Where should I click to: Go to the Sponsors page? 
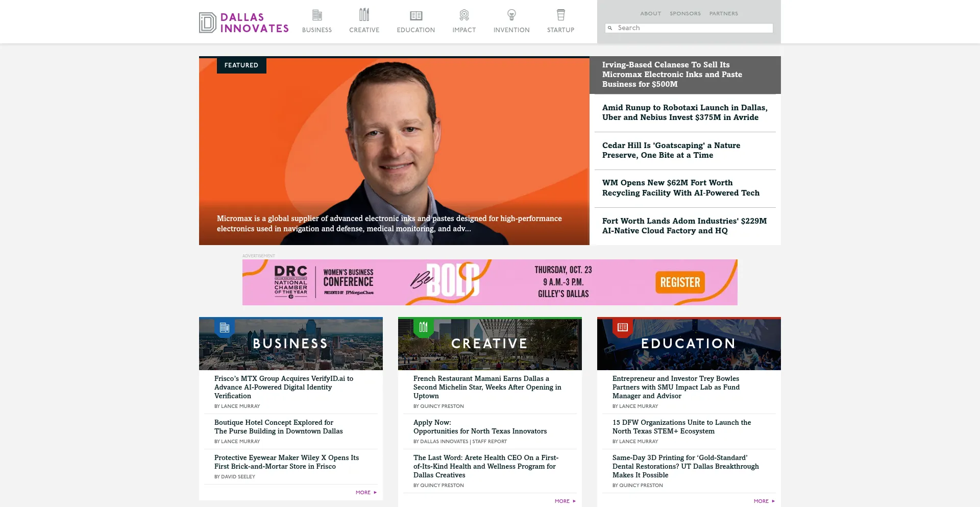[x=685, y=14]
